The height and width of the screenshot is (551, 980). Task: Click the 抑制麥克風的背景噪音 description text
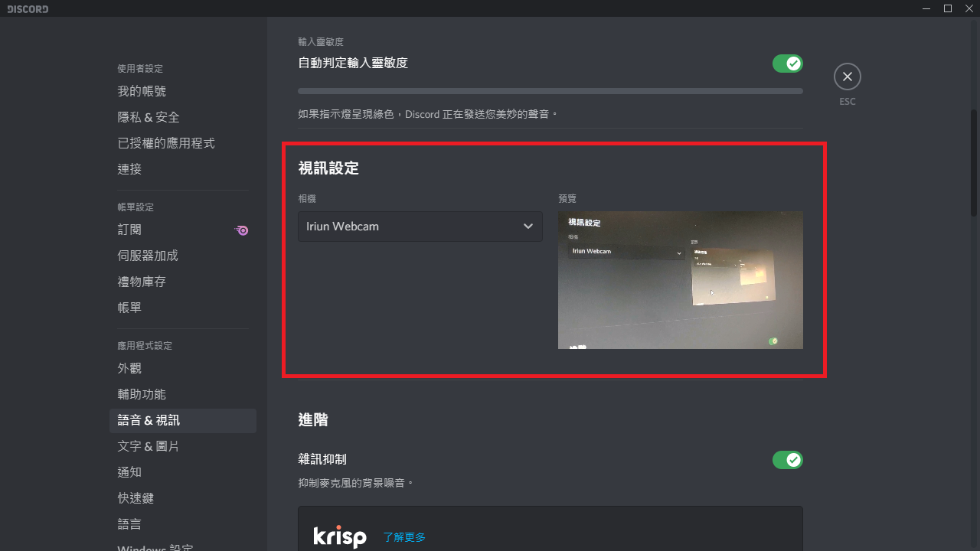(x=356, y=484)
